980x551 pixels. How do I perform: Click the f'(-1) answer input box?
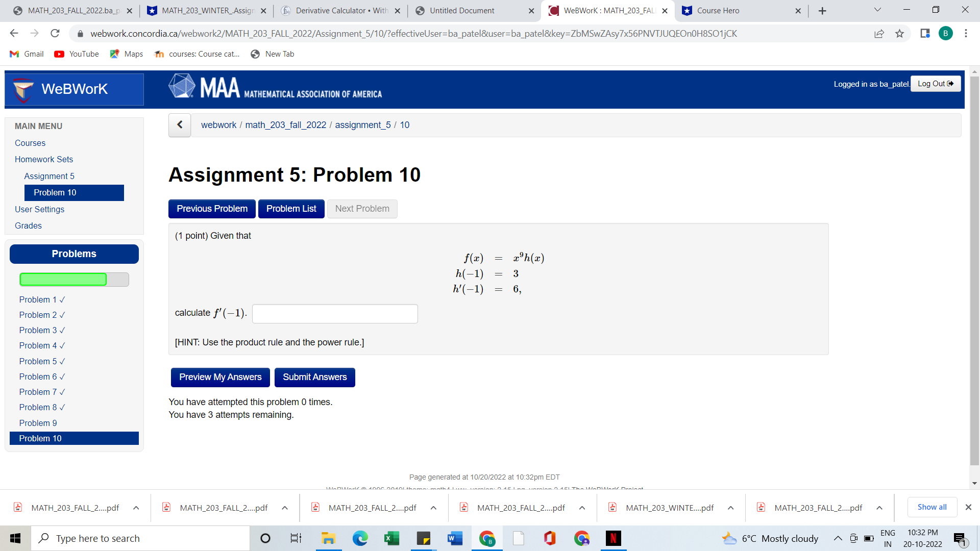335,314
